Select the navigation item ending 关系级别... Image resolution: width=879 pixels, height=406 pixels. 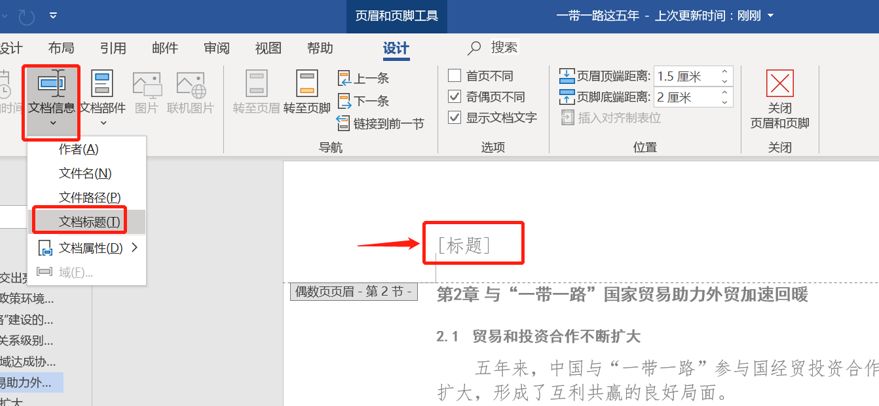pos(27,340)
